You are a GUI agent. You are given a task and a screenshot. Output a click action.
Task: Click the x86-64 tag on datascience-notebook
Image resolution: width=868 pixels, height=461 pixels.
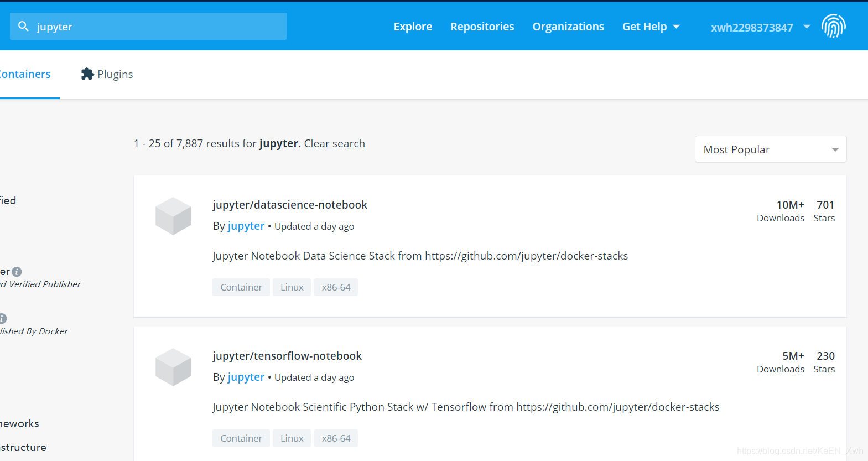pos(336,287)
